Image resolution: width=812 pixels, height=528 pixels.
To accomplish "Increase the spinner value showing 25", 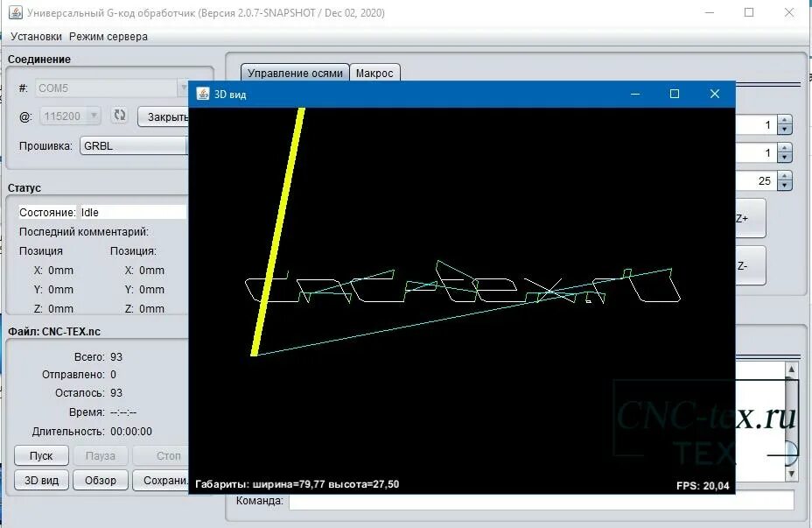I will click(x=785, y=176).
